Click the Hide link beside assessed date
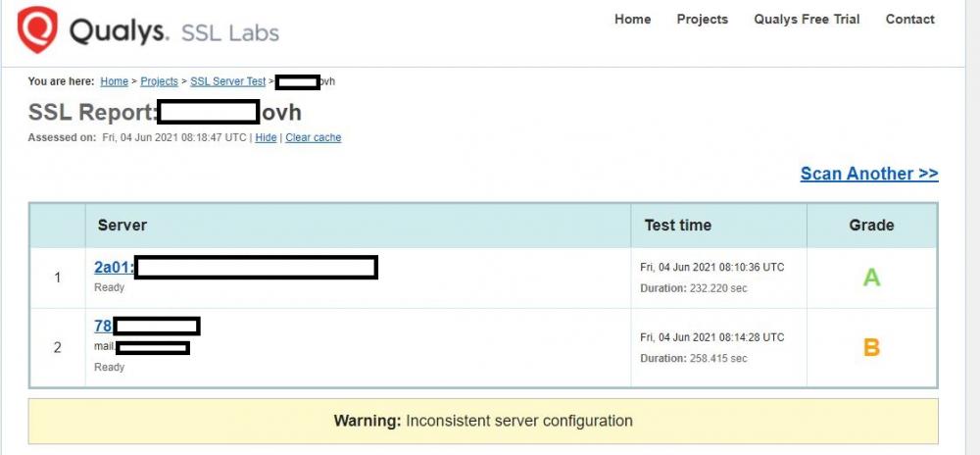 266,137
